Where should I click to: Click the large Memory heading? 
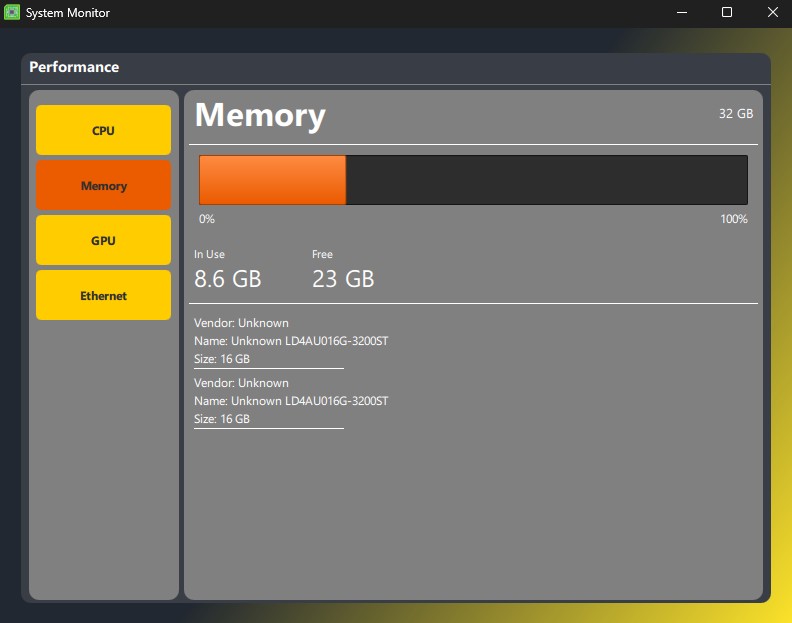click(x=260, y=115)
